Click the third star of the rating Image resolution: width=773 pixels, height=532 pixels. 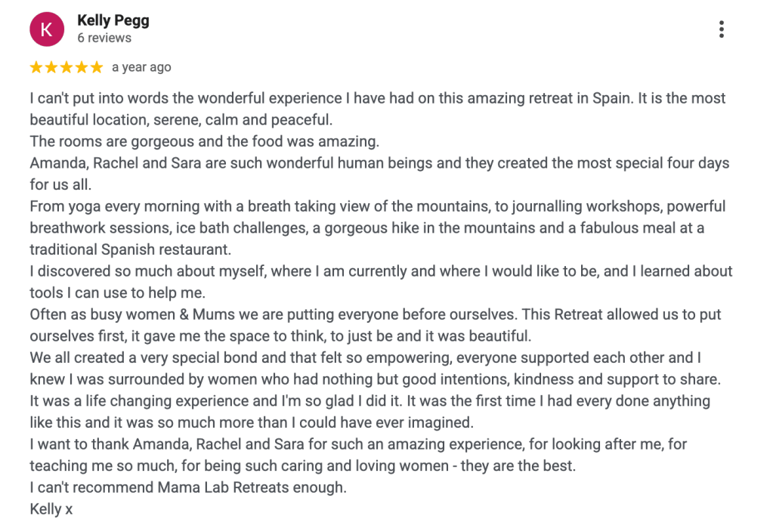coord(66,67)
